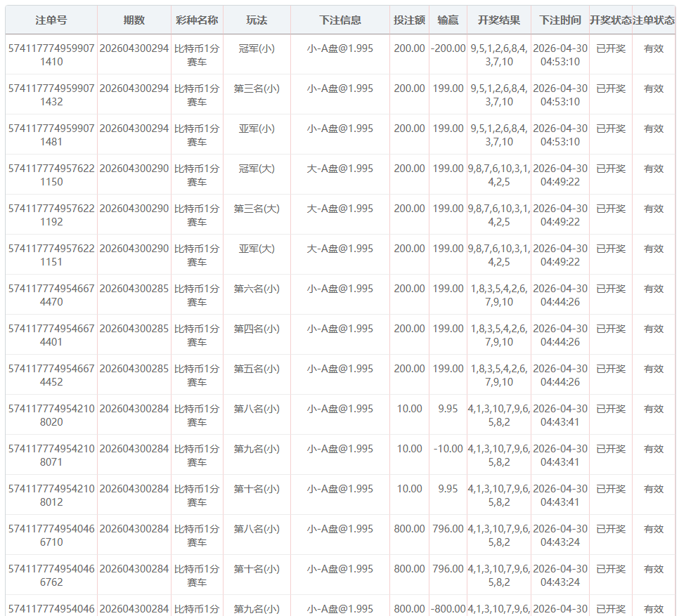
Task: Select order number ending in 8020
Action: pos(51,415)
